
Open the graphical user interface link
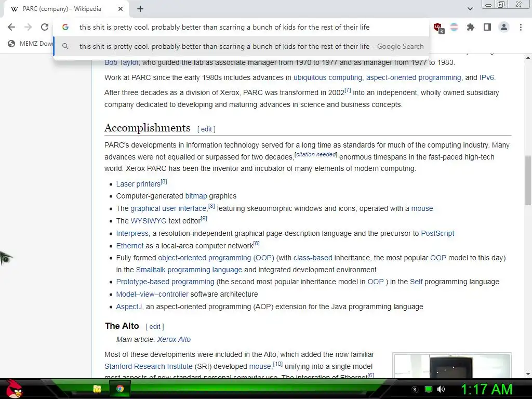point(169,208)
